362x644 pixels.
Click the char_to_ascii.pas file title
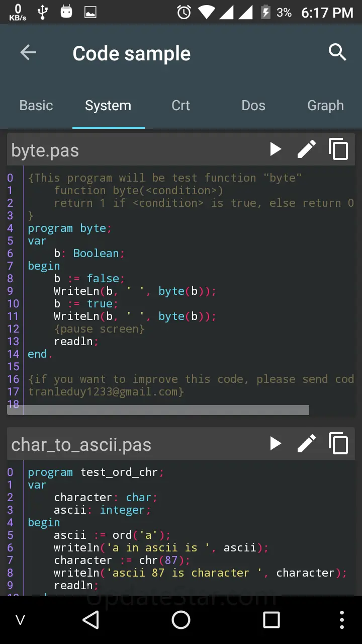click(x=81, y=445)
